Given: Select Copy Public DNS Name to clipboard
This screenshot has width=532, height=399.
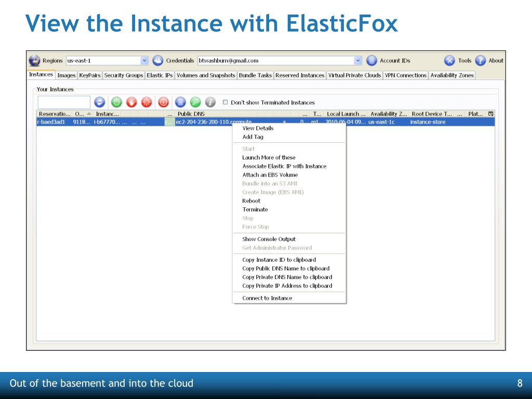Looking at the screenshot, I should [289, 269].
